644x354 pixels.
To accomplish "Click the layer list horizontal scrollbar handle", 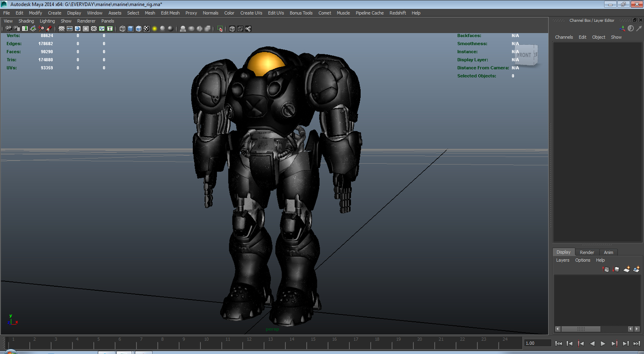I will [581, 329].
